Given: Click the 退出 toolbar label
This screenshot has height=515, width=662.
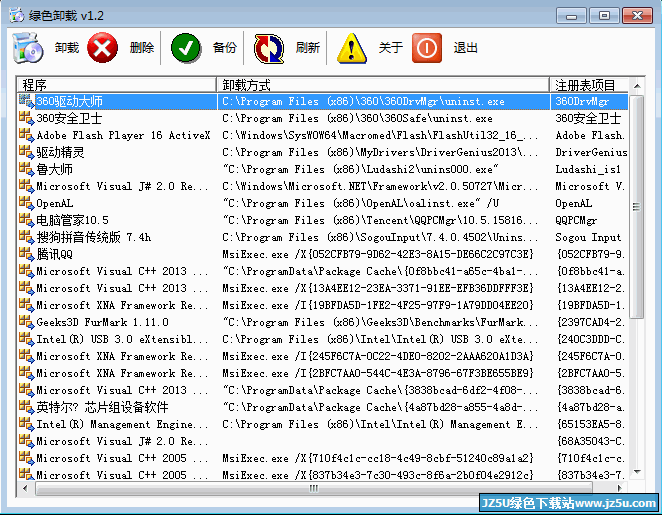Looking at the screenshot, I should (x=465, y=48).
